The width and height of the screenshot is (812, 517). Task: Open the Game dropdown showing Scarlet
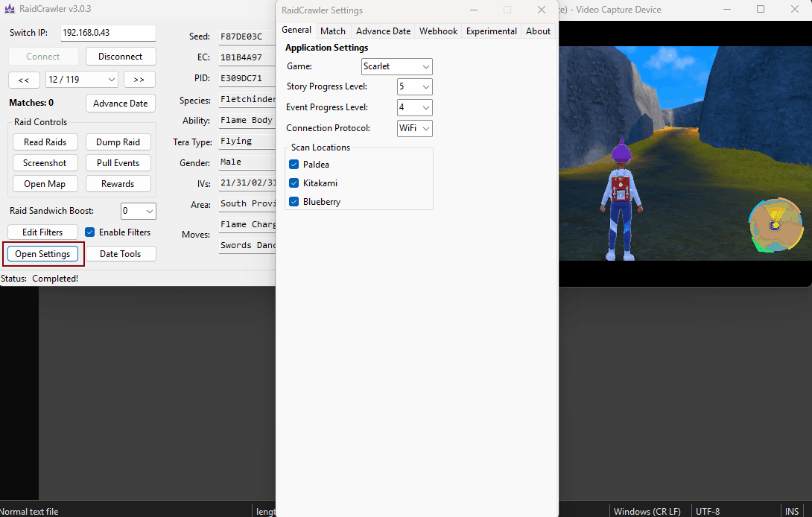pyautogui.click(x=396, y=66)
